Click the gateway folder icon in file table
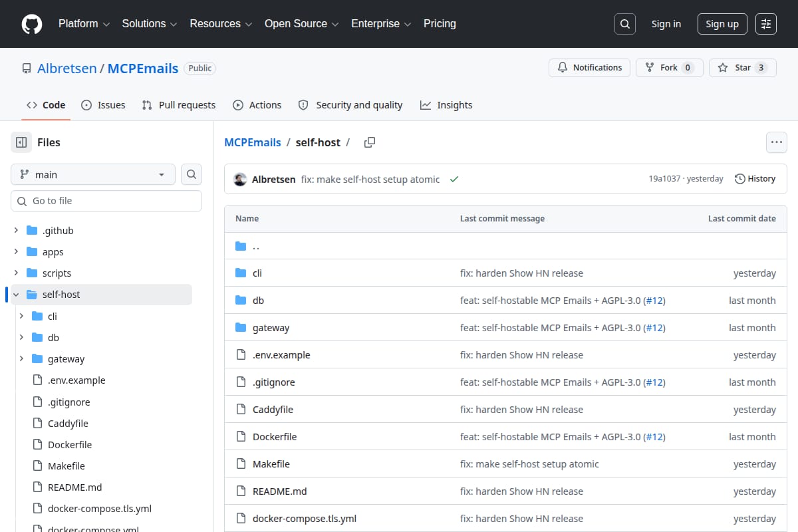Viewport: 798px width, 532px height. click(x=241, y=328)
